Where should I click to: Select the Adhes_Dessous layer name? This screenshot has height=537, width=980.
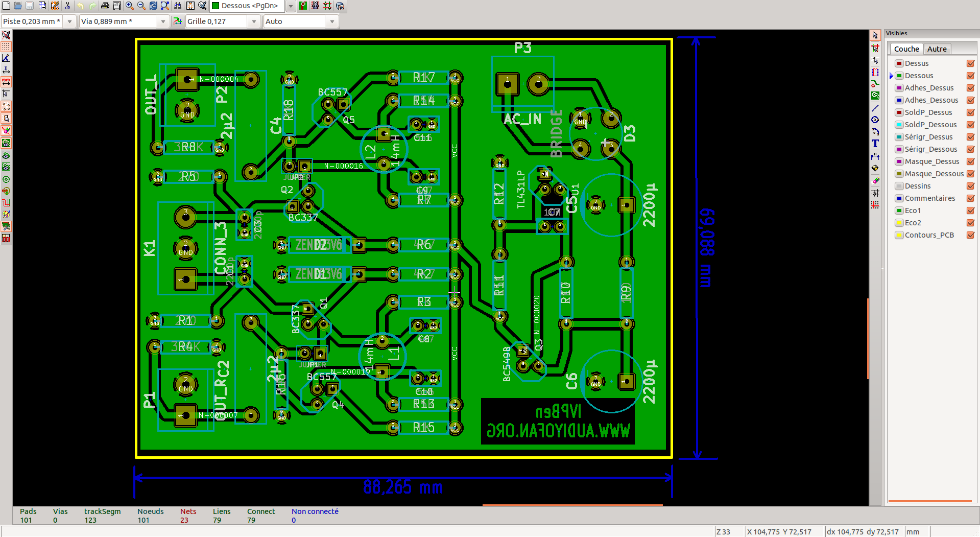(931, 100)
